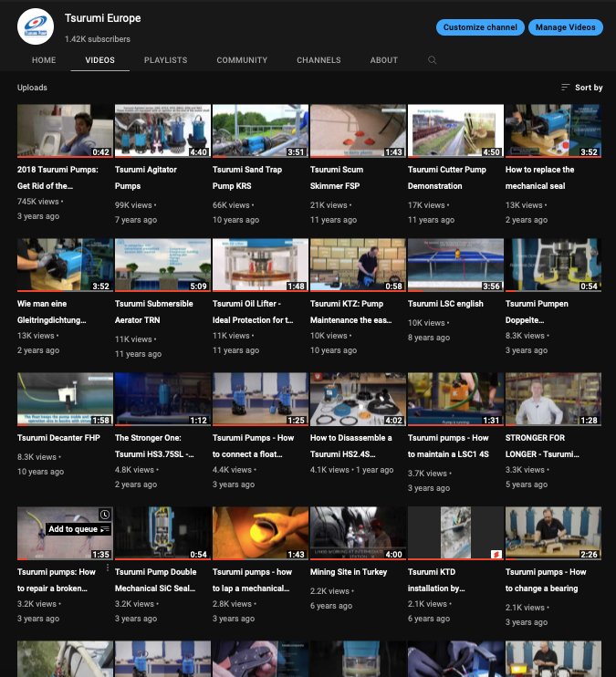The width and height of the screenshot is (616, 677).
Task: Click the Sort by filter icon
Action: point(565,88)
